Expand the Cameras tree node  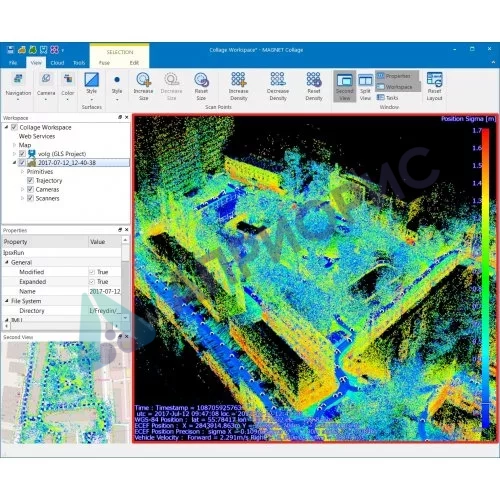(x=22, y=189)
